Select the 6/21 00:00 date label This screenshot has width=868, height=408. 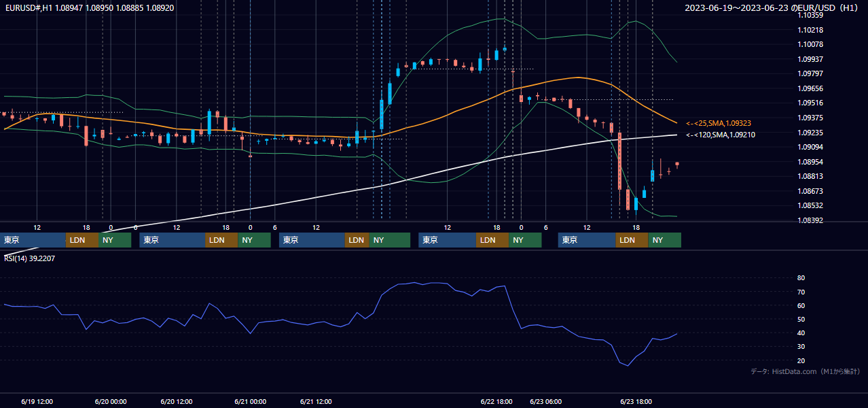pyautogui.click(x=250, y=401)
